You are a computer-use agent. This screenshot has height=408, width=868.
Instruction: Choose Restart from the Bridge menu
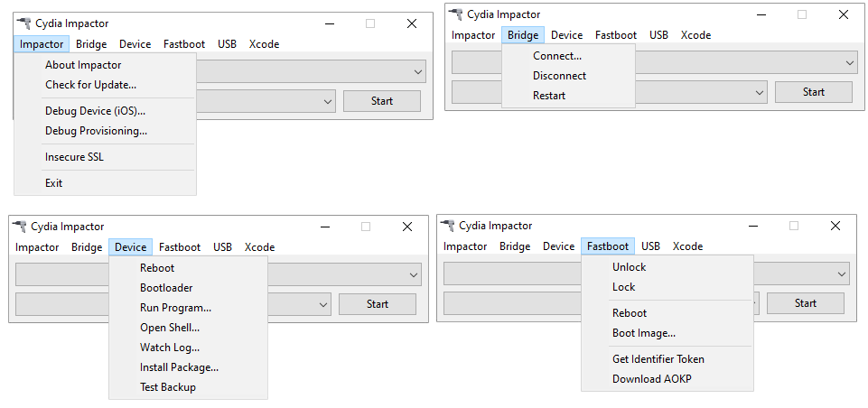point(549,96)
